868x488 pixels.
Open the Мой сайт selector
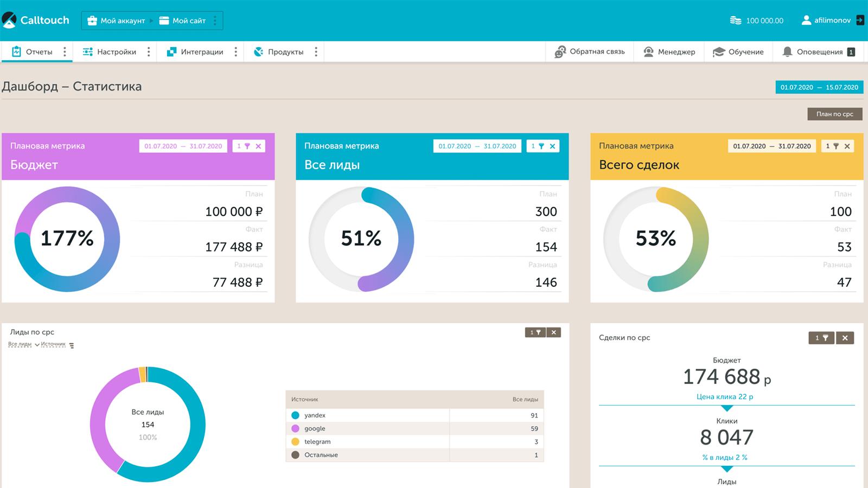[182, 21]
